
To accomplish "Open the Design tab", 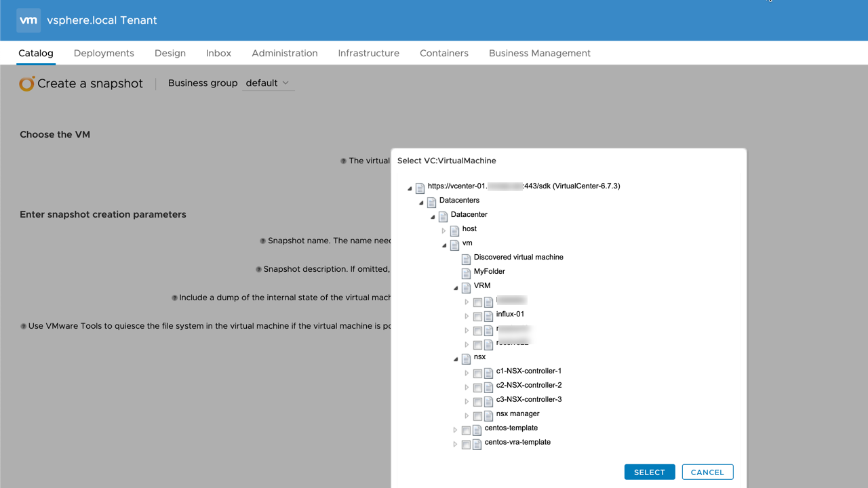I will [170, 53].
